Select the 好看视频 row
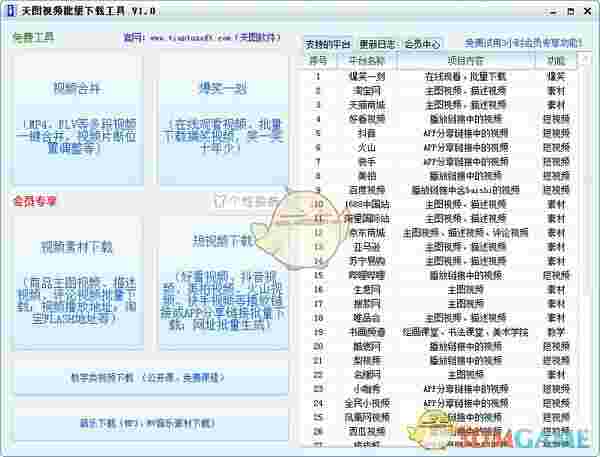 tap(440, 119)
